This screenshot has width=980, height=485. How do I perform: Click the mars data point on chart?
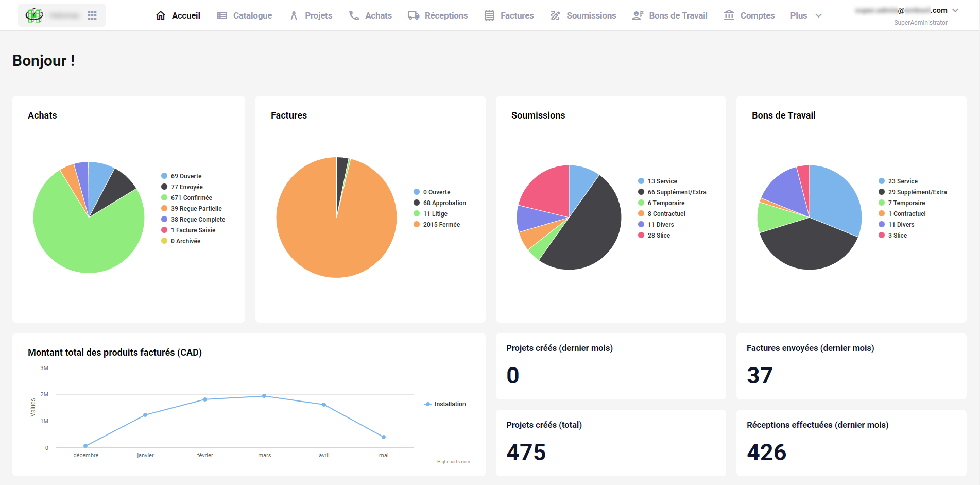pyautogui.click(x=264, y=396)
